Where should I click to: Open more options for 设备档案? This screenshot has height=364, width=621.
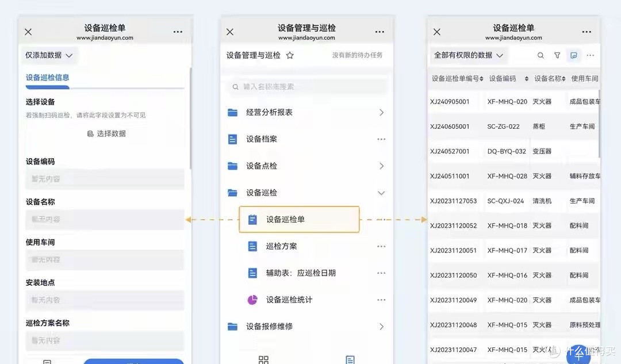point(381,139)
